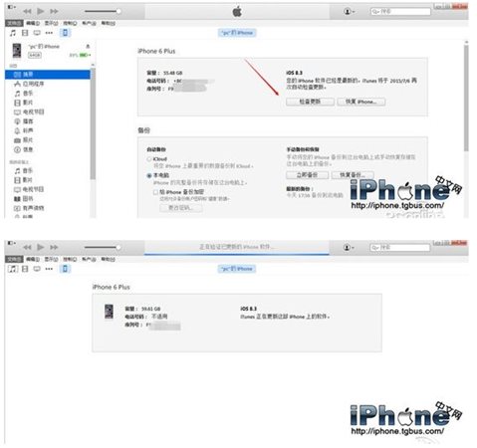Adjust volume slider in upper iTunes window
The height and width of the screenshot is (448, 477).
pos(103,11)
